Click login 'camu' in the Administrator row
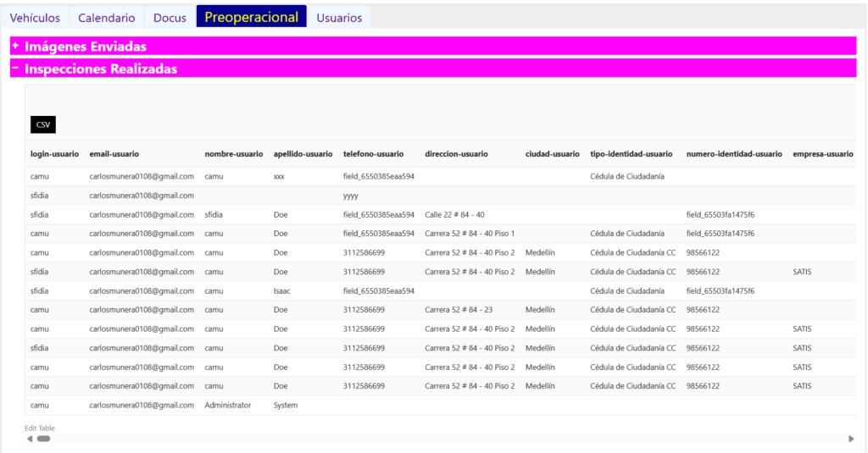Viewport: 868px width, 453px height. click(x=39, y=405)
